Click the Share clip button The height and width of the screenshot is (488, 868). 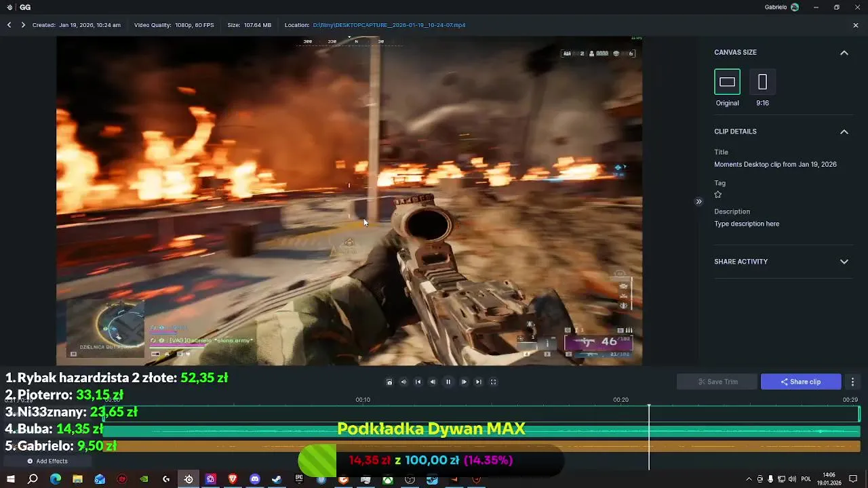(801, 382)
